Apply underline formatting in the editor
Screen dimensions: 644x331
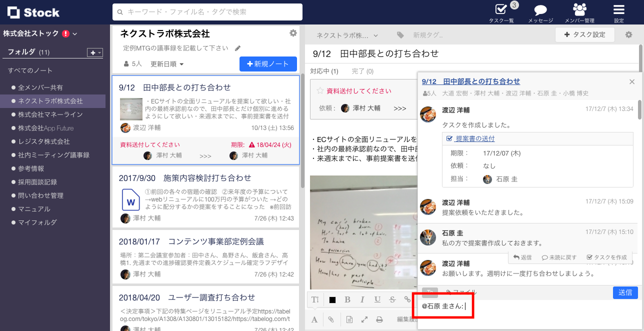pyautogui.click(x=377, y=299)
